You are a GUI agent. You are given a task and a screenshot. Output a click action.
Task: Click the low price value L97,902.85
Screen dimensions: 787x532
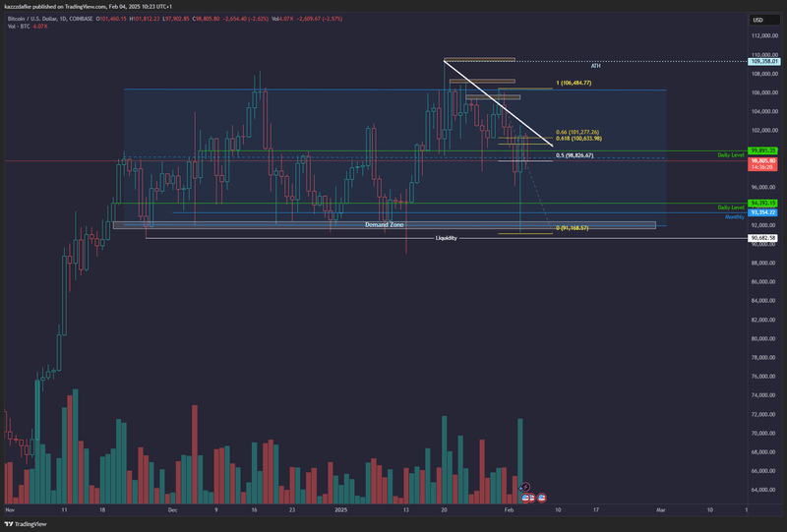(176, 19)
